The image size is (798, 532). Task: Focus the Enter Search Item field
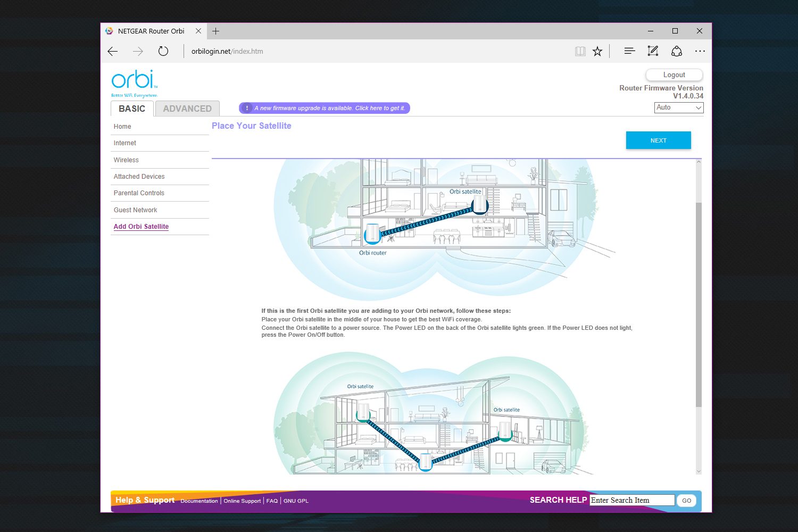coord(632,500)
